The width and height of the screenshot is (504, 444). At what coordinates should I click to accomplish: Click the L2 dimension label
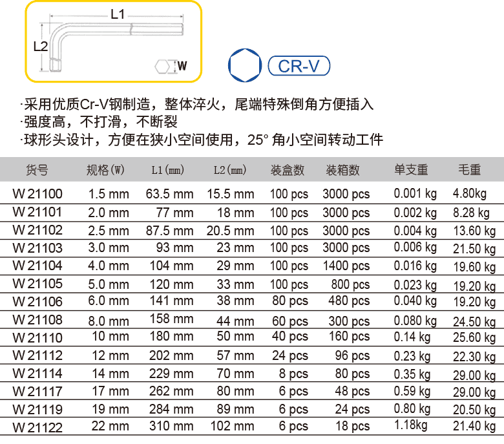point(40,47)
